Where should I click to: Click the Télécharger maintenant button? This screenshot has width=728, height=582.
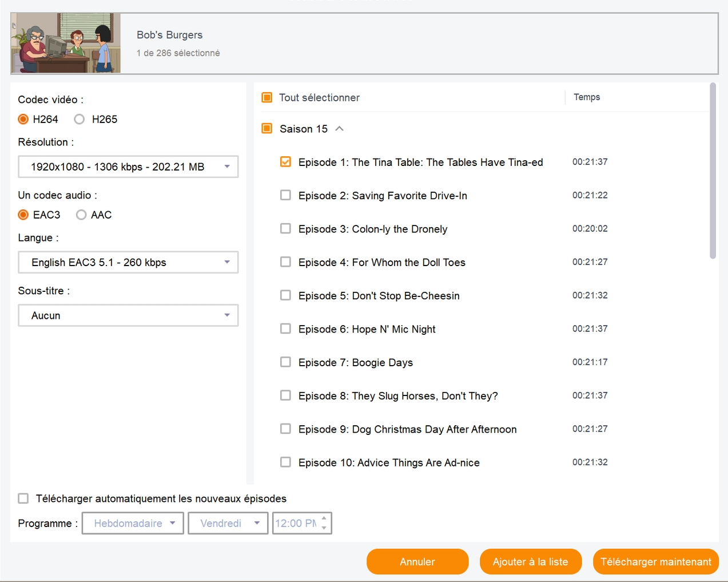click(656, 561)
